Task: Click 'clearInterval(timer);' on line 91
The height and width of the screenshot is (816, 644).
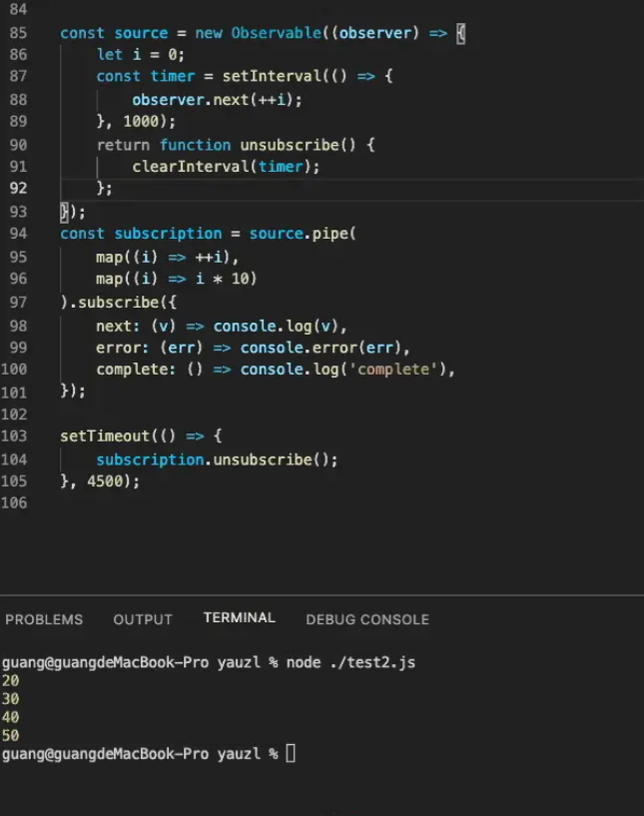Action: 226,167
